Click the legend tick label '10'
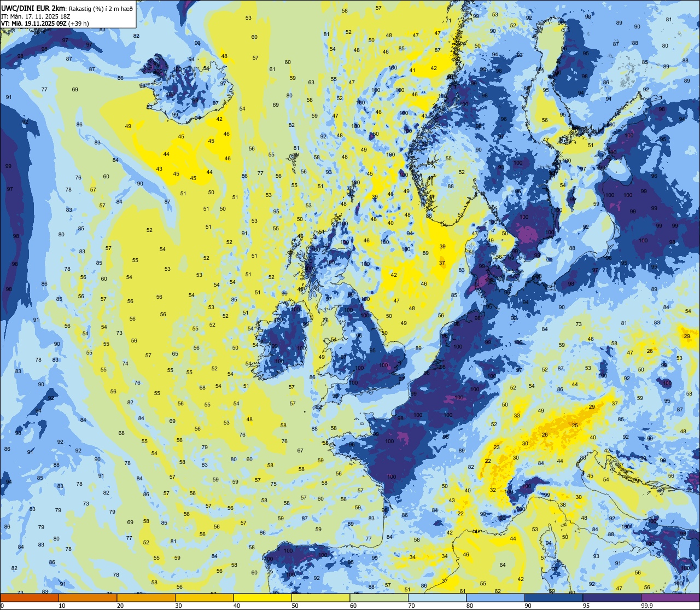Viewport: 700px width, 610px height. [x=62, y=606]
